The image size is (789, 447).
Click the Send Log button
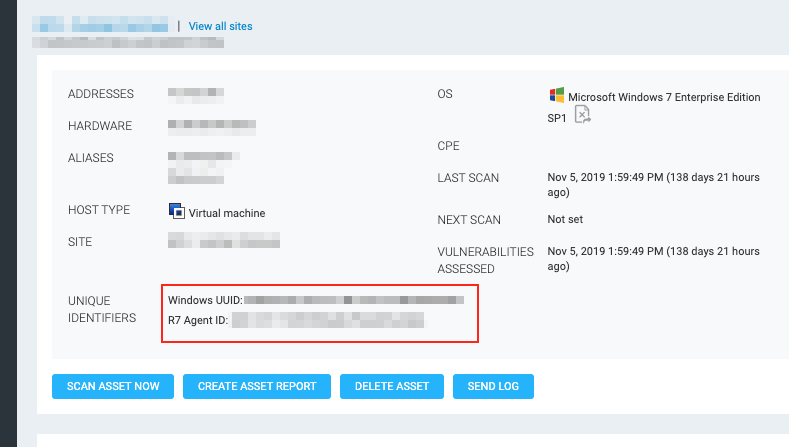pos(493,386)
